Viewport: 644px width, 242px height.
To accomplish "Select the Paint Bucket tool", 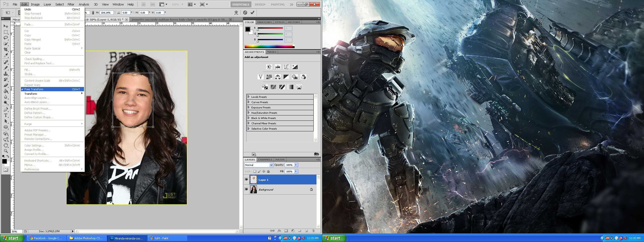I will pyautogui.click(x=6, y=91).
